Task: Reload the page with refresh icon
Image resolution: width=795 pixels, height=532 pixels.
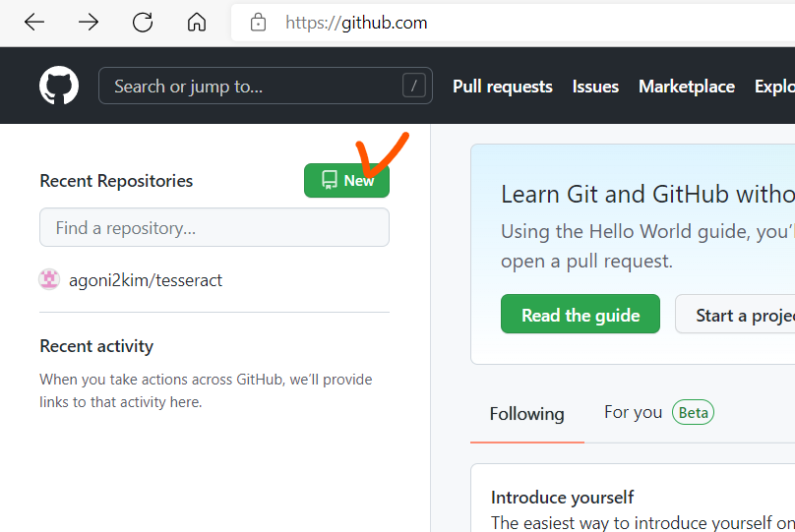Action: (x=143, y=23)
